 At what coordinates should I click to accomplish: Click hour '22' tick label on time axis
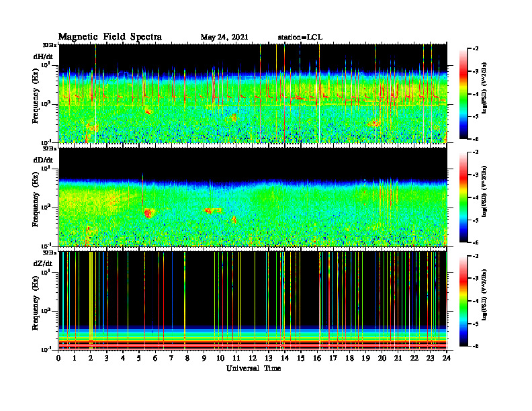pos(414,358)
